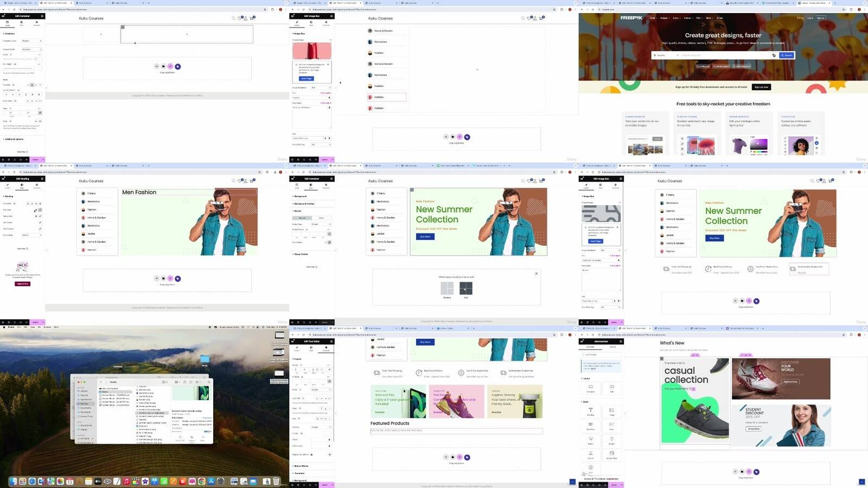Click the search icon in the Edit Container screenshot's site header
868x488 pixels.
[x=234, y=18]
